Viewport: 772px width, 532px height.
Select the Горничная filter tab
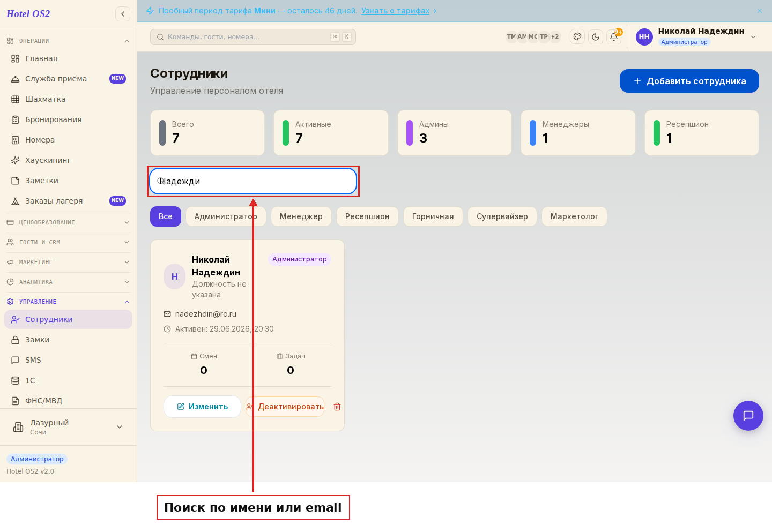(433, 216)
